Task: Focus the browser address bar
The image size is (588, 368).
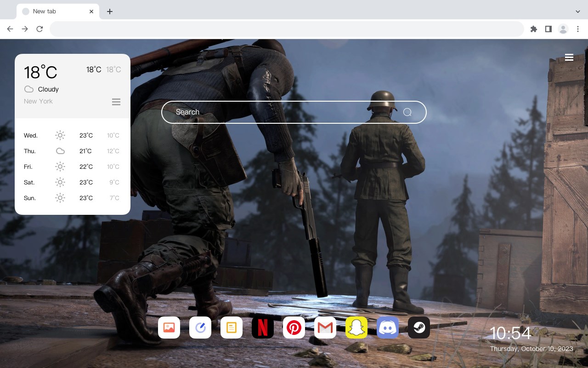Action: click(x=287, y=29)
